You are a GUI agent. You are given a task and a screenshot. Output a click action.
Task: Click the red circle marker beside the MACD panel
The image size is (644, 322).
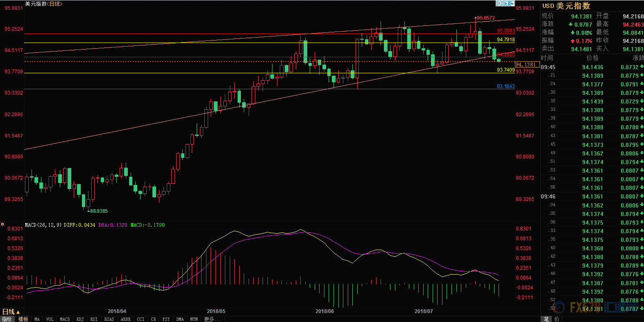click(2, 224)
